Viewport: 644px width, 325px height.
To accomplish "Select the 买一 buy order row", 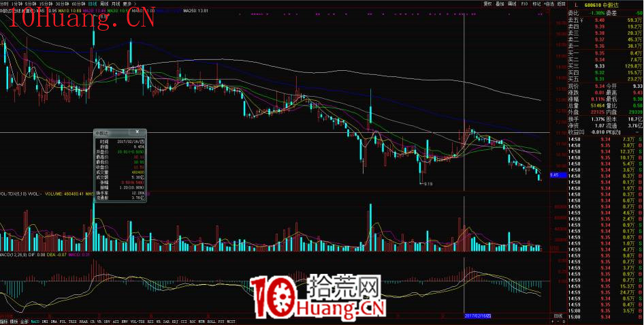I will click(x=605, y=53).
